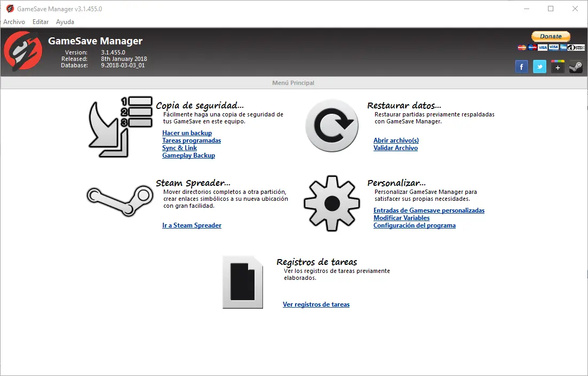Click the version number 3.1.455.0 in header
This screenshot has height=376, width=588.
(113, 52)
